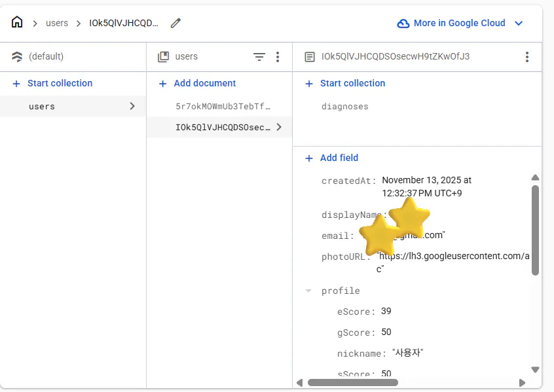Click the pencil icon to edit document path
The image size is (554, 392).
(x=175, y=22)
